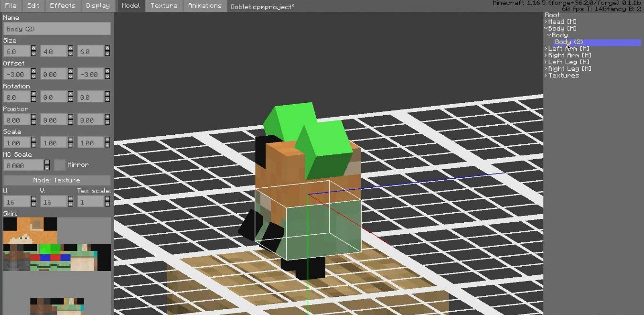Open the File menu
This screenshot has width=644, height=315.
click(x=11, y=6)
